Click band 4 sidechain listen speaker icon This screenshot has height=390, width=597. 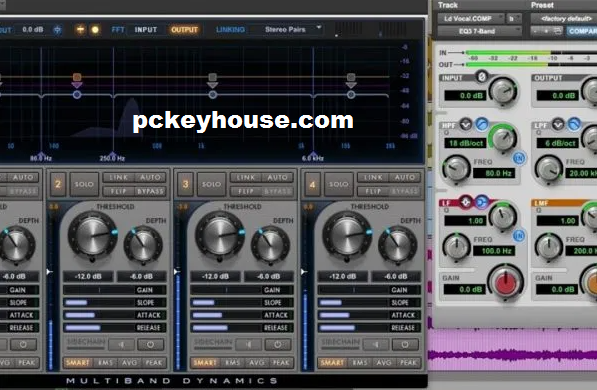(x=376, y=345)
